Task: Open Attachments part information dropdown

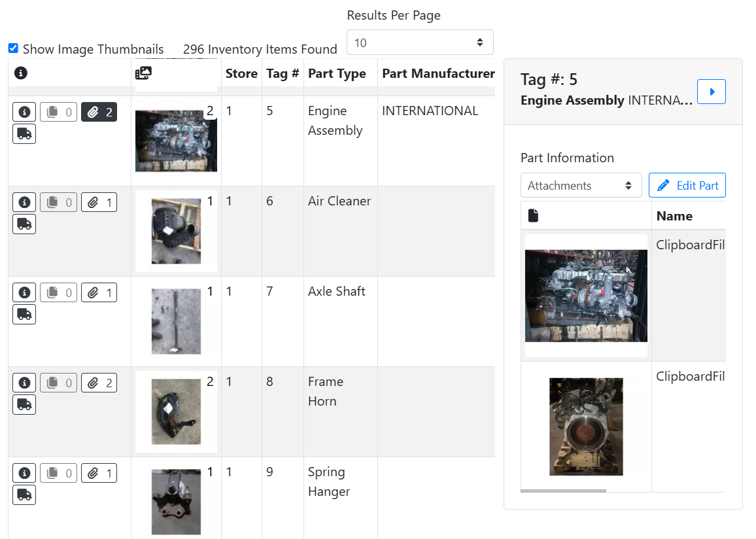Action: tap(581, 186)
